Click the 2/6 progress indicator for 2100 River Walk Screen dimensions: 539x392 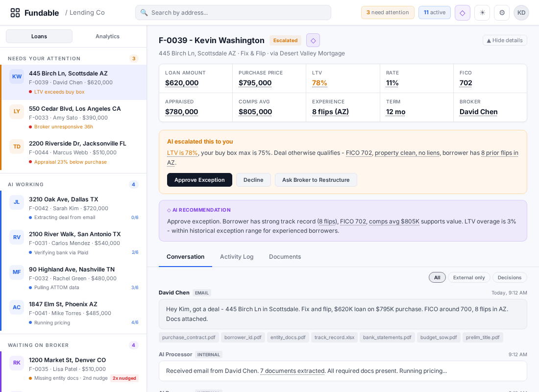pyautogui.click(x=135, y=252)
